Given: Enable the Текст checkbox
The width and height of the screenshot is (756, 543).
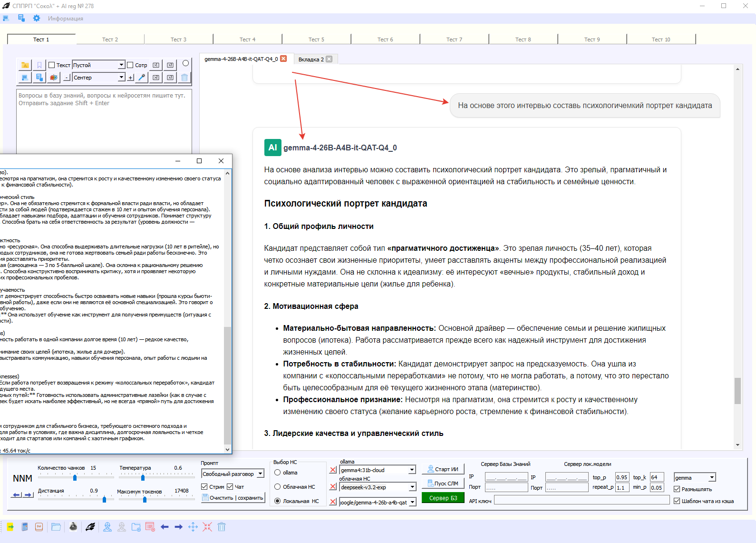Looking at the screenshot, I should coord(52,65).
